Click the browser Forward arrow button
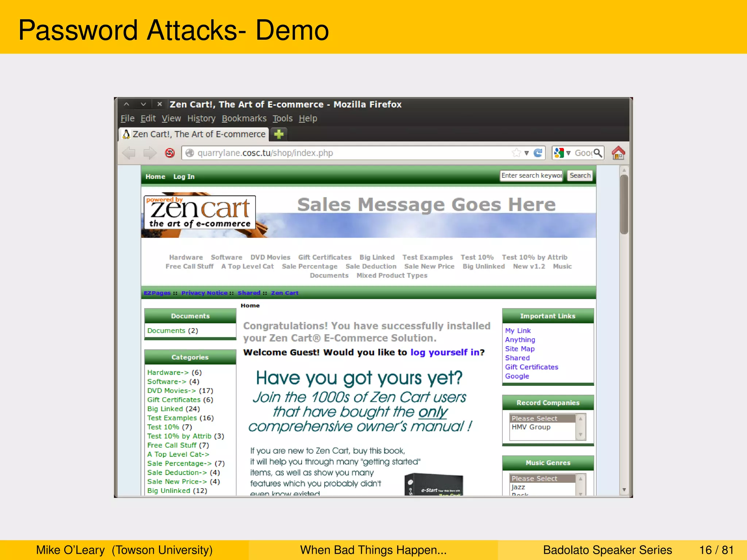The image size is (747, 560). [150, 153]
